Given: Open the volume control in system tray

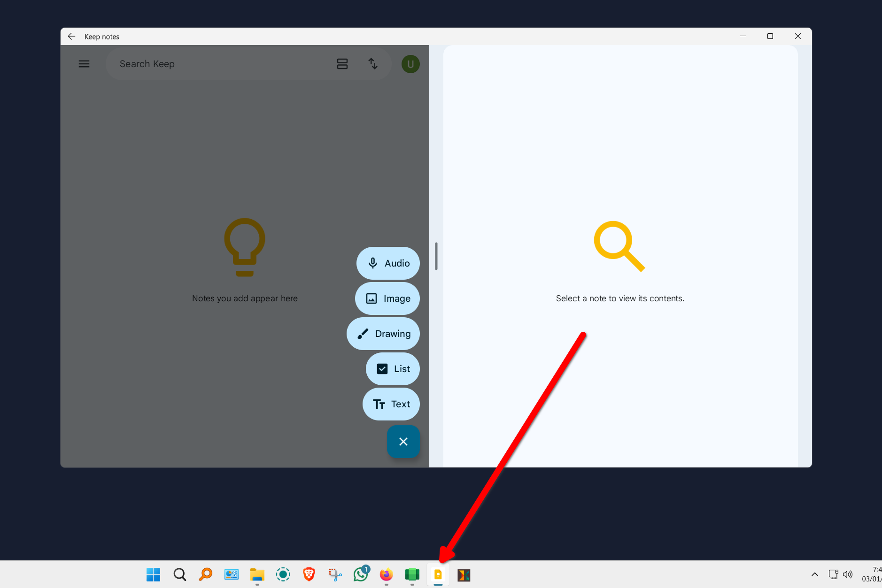Looking at the screenshot, I should [848, 574].
